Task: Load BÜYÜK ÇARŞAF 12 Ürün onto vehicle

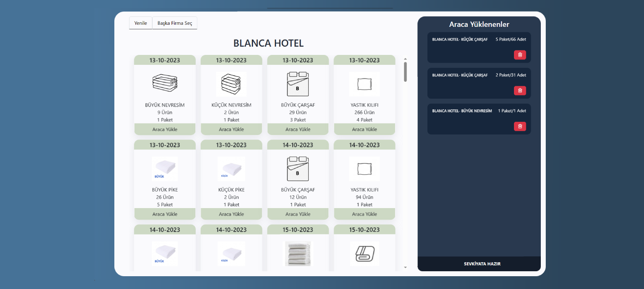Action: coord(298,214)
